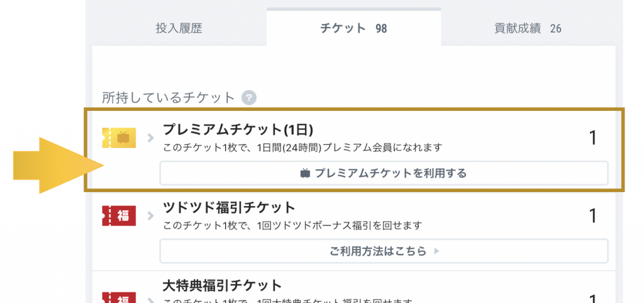Select the チケット 98 tab
Viewport: 644px width, 303px height.
pyautogui.click(x=353, y=28)
